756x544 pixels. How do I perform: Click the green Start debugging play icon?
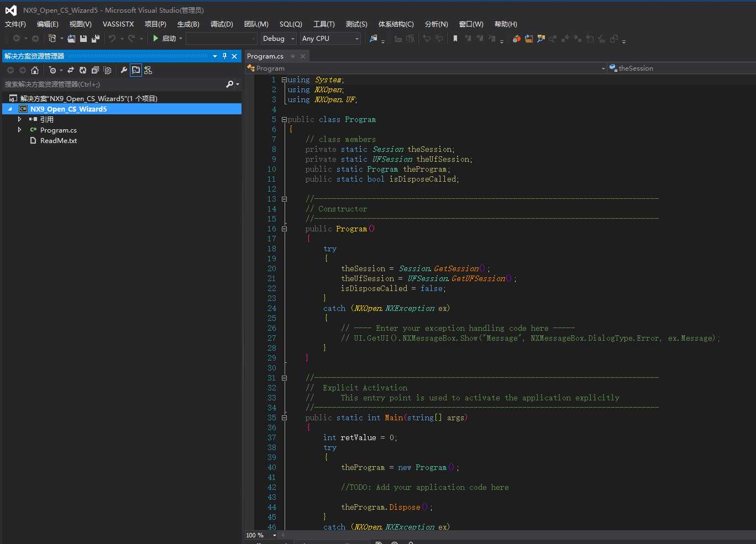tap(156, 38)
